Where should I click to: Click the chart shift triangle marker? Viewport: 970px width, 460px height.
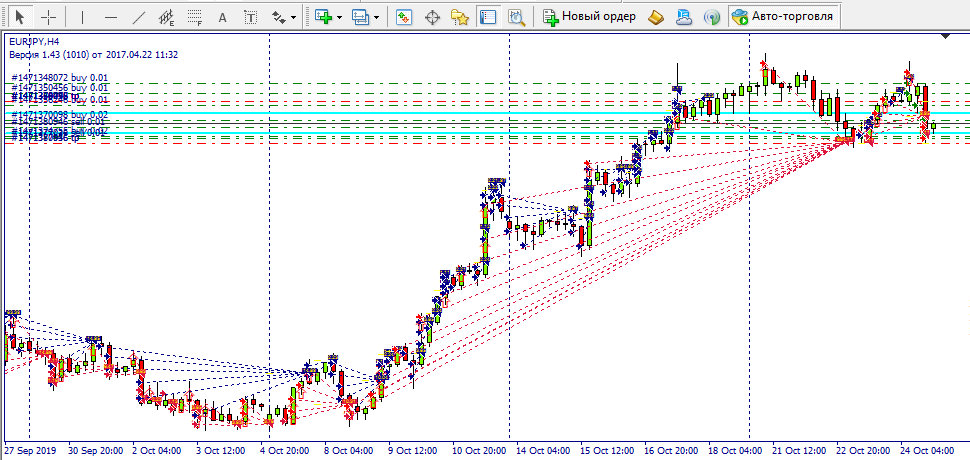(x=945, y=36)
